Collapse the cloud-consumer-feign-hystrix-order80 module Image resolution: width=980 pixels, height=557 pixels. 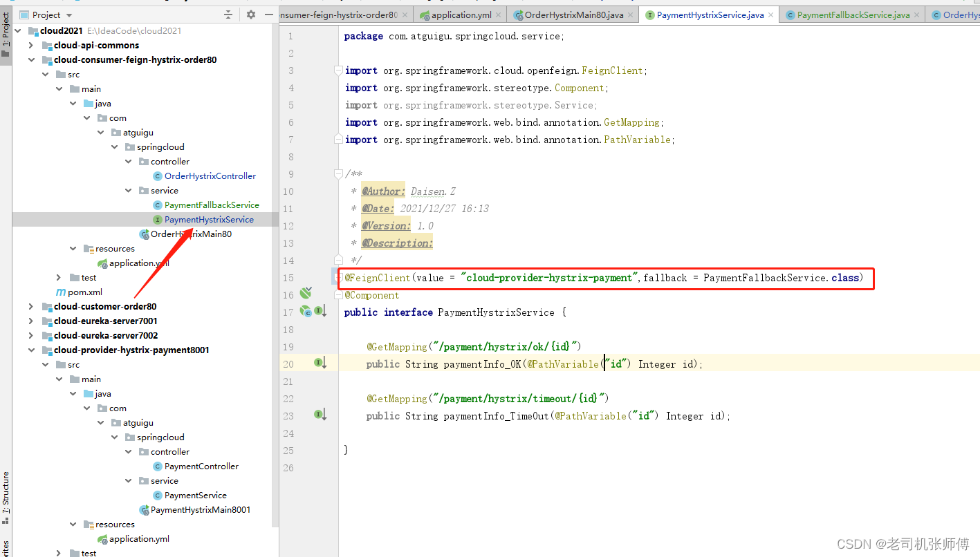[x=31, y=59]
